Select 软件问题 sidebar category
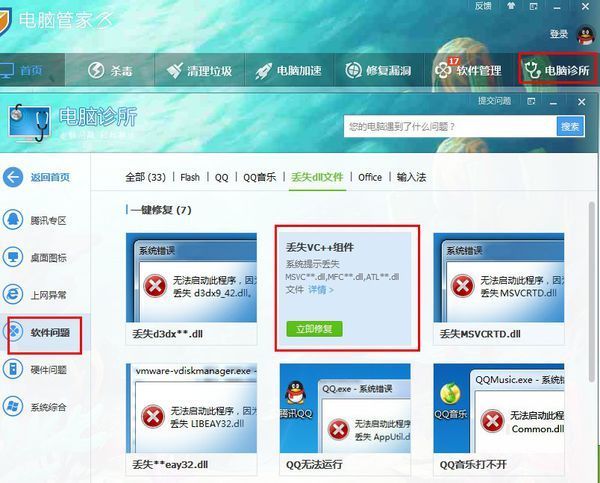 (44, 332)
